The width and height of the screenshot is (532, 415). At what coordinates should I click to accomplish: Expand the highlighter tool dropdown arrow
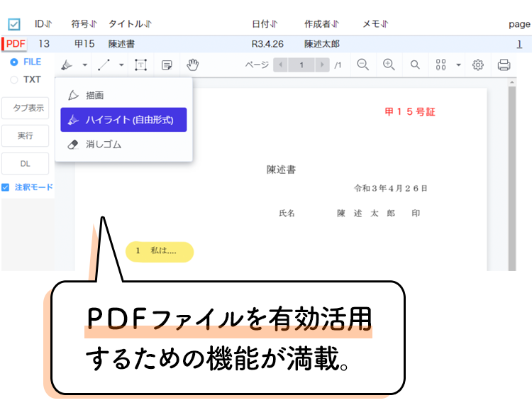tap(85, 65)
